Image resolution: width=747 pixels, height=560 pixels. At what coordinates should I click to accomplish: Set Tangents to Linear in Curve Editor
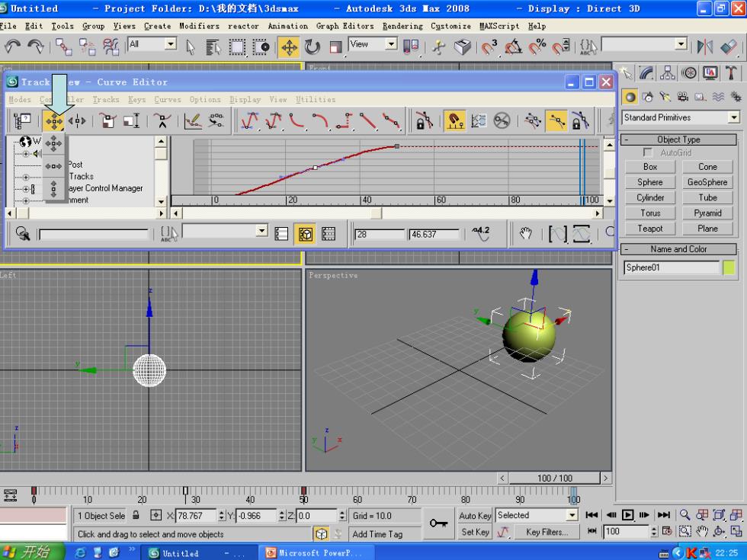[368, 121]
